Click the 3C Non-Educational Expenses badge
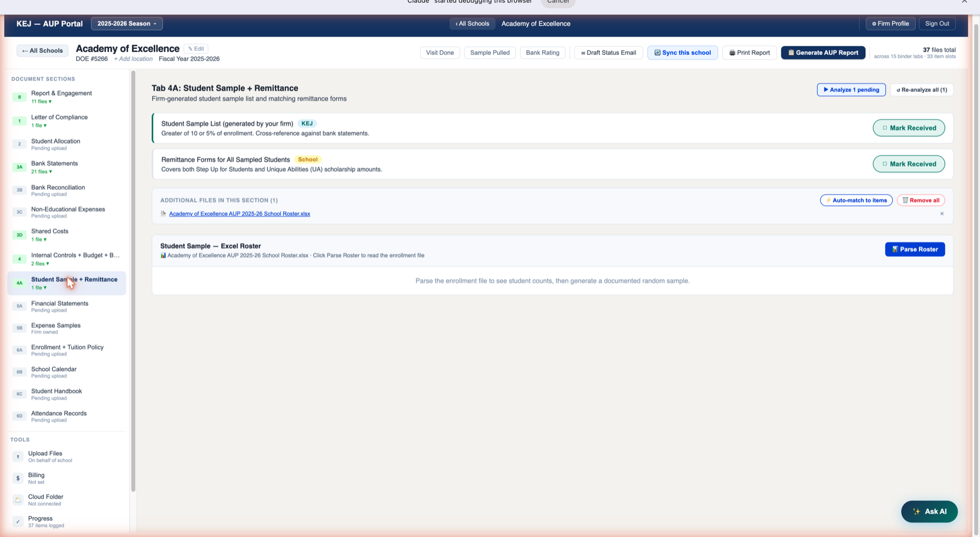This screenshot has height=537, width=980. click(19, 212)
